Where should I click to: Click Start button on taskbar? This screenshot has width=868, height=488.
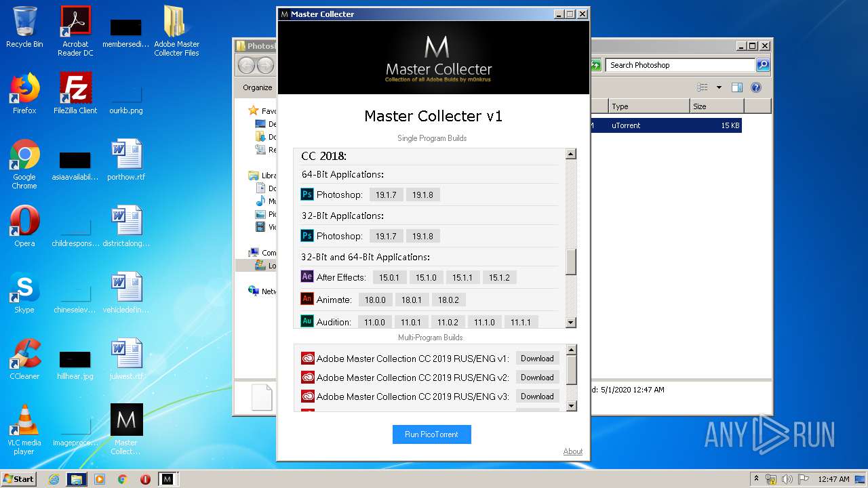point(18,479)
